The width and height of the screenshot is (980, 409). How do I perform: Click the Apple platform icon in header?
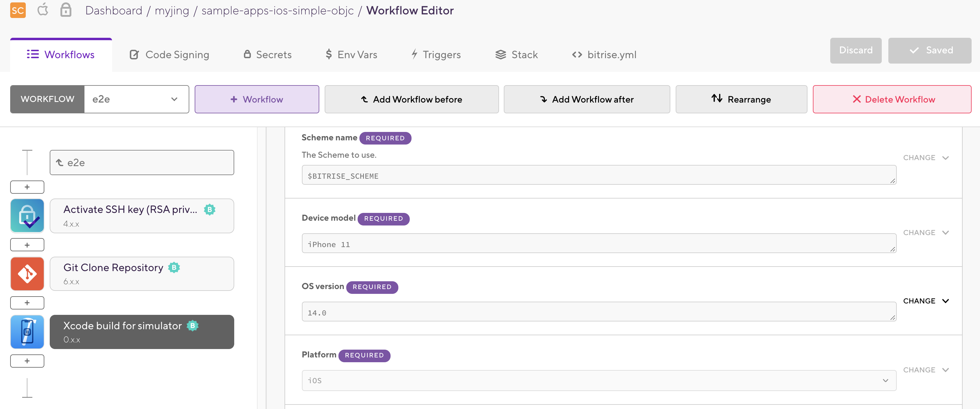(43, 10)
